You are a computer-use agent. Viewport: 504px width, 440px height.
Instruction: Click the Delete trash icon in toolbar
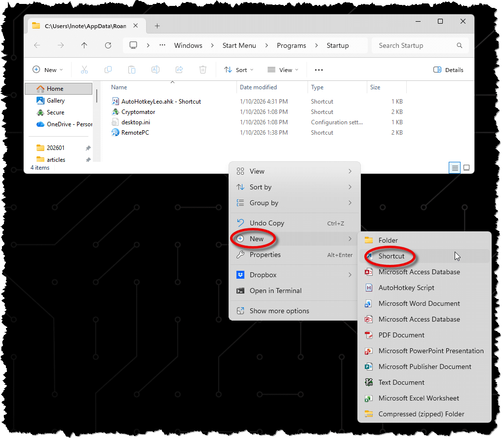pyautogui.click(x=203, y=70)
